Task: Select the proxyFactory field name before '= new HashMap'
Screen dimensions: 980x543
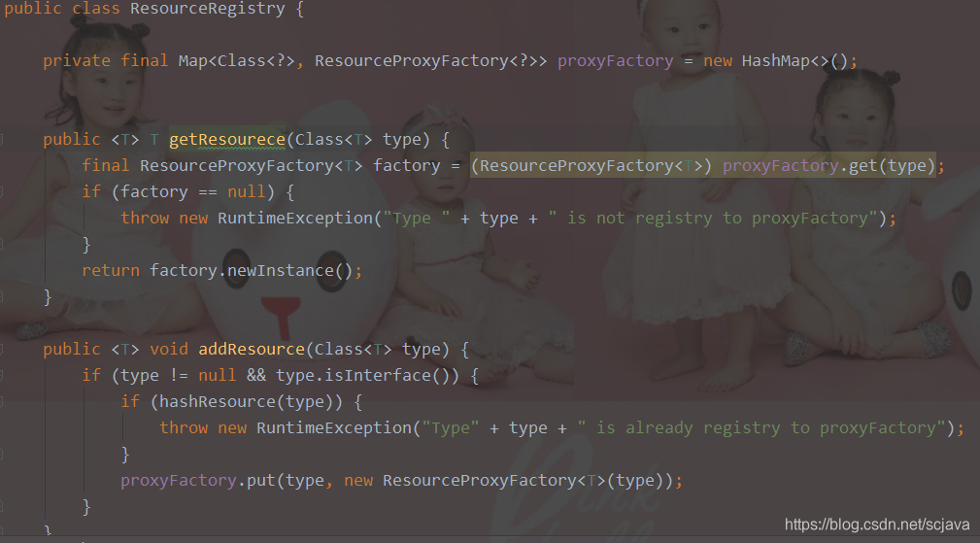Action: [615, 61]
